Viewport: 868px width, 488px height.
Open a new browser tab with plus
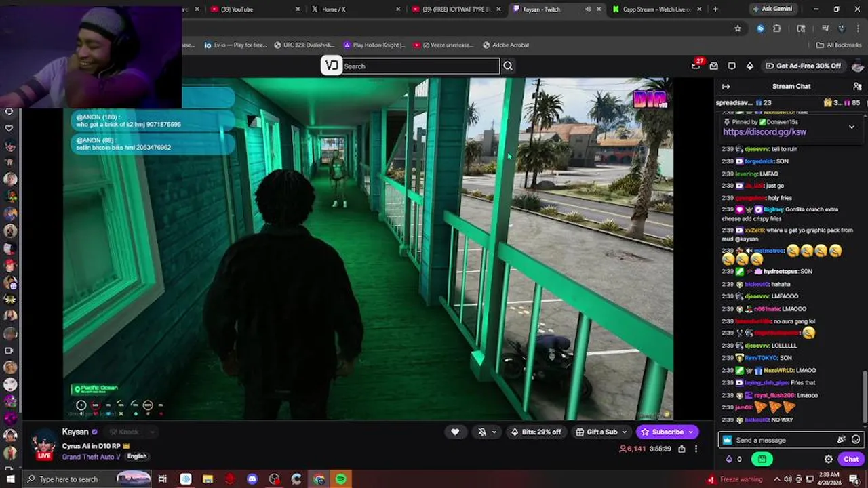[715, 9]
